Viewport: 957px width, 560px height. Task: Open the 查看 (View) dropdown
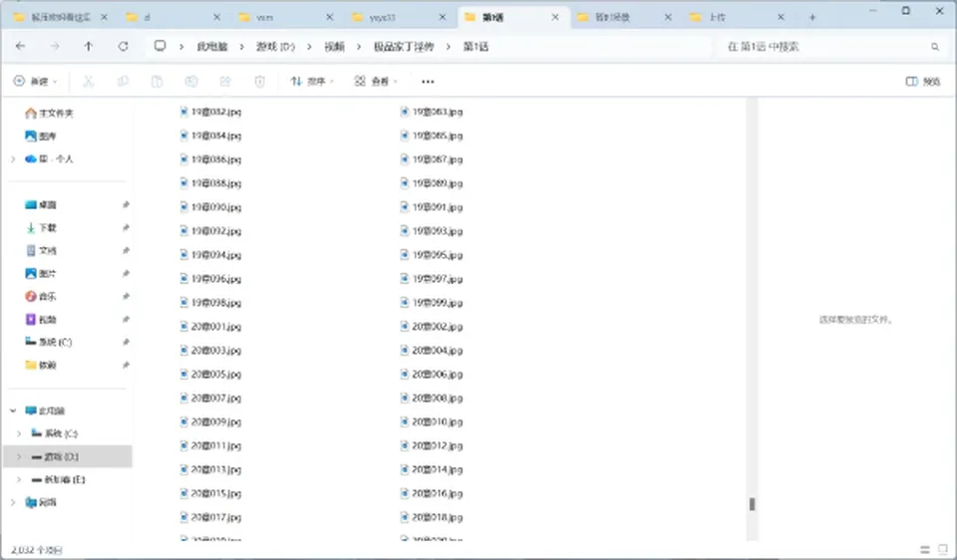(376, 81)
